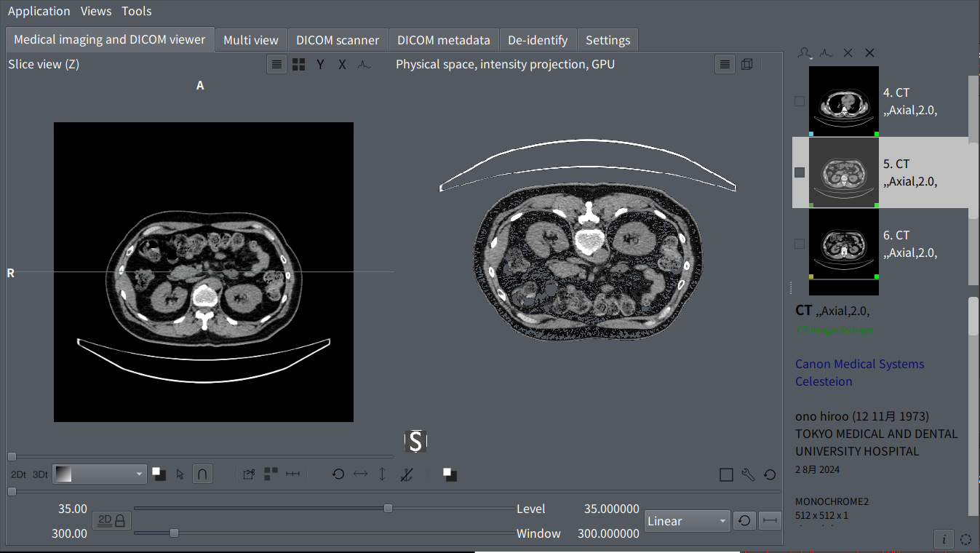Screen dimensions: 980x553
Task: Click the info icon at bottom right
Action: pyautogui.click(x=944, y=539)
